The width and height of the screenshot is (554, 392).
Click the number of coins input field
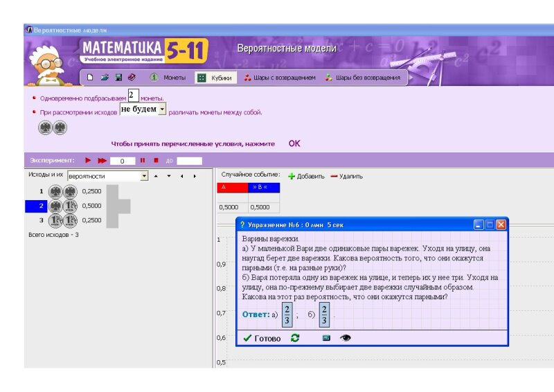coord(133,96)
